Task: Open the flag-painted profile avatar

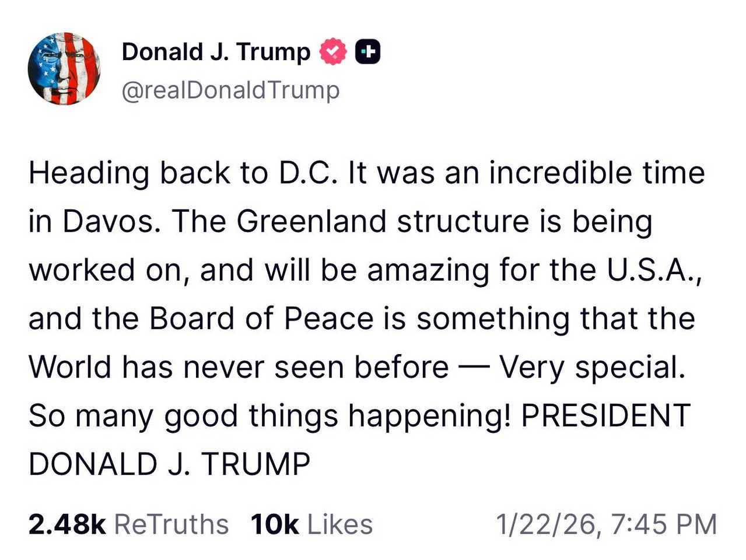Action: click(x=64, y=69)
